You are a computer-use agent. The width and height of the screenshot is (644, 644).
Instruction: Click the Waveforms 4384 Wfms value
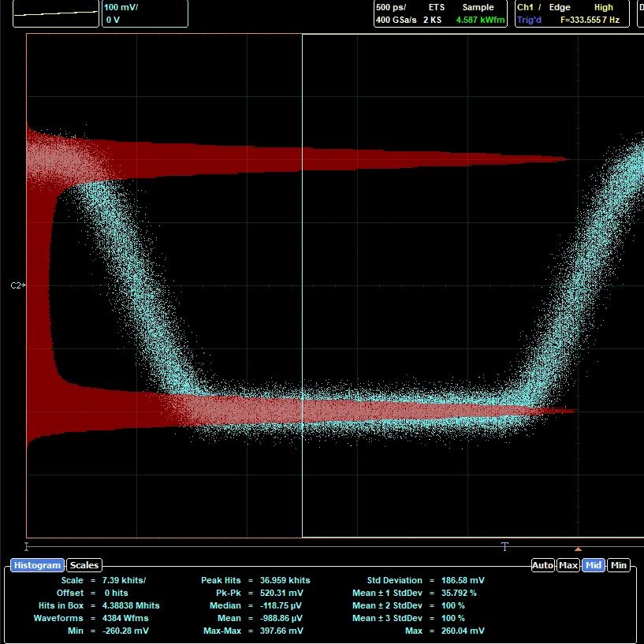[x=125, y=618]
